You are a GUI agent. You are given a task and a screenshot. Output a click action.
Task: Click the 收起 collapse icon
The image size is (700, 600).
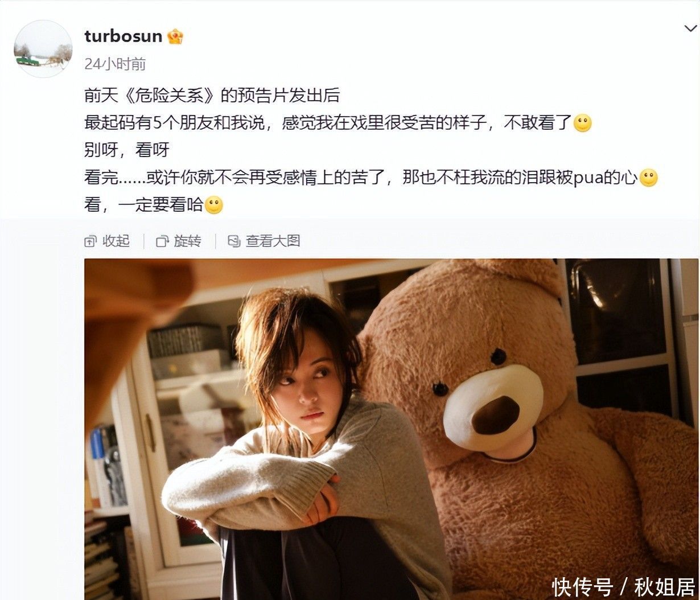(90, 241)
